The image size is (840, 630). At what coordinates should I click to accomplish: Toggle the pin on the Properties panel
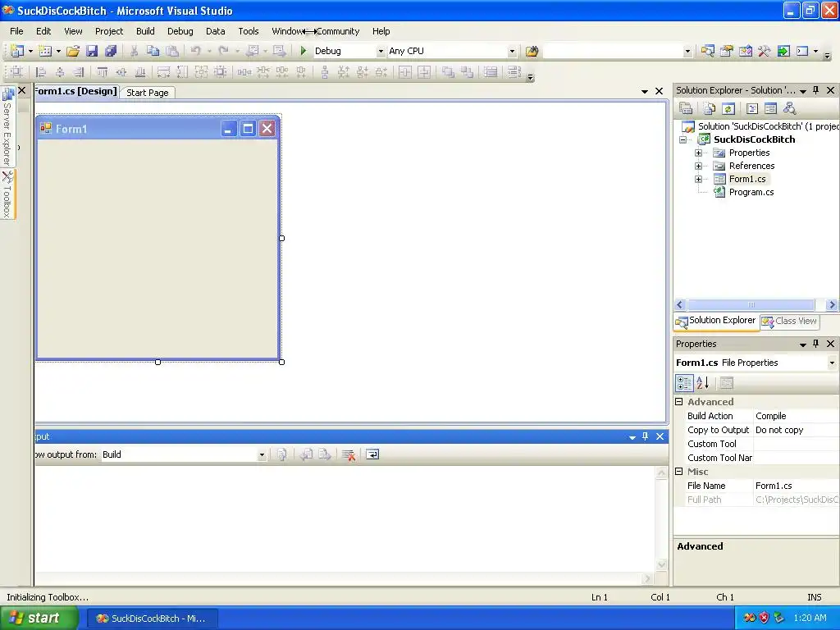tap(816, 344)
